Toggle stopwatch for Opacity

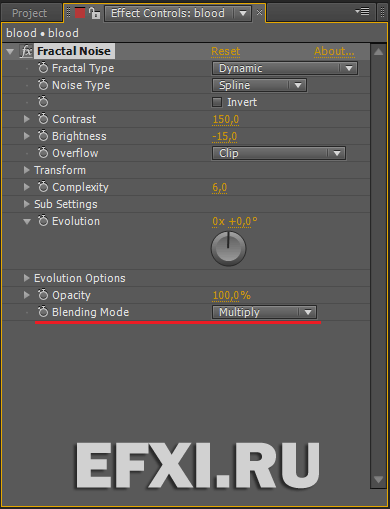pos(43,295)
